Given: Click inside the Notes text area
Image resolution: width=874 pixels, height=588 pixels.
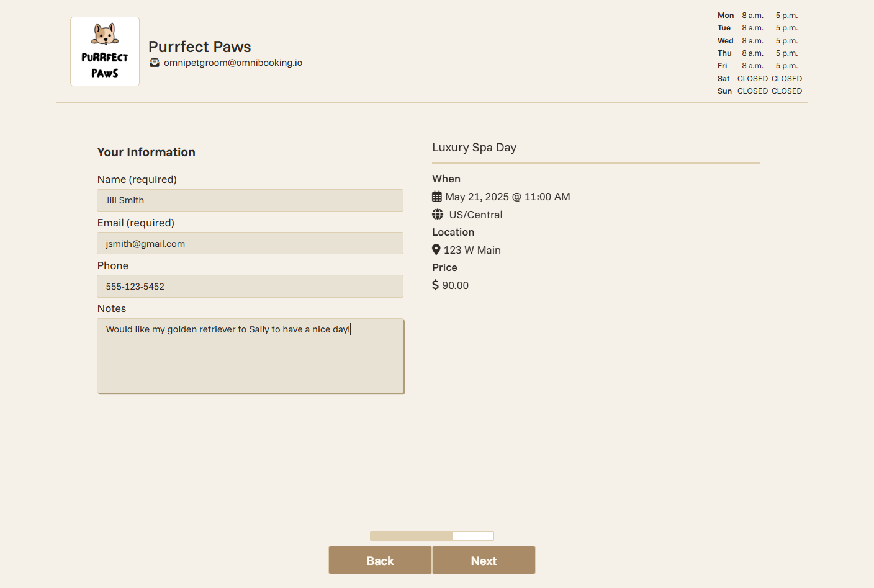Looking at the screenshot, I should [251, 356].
